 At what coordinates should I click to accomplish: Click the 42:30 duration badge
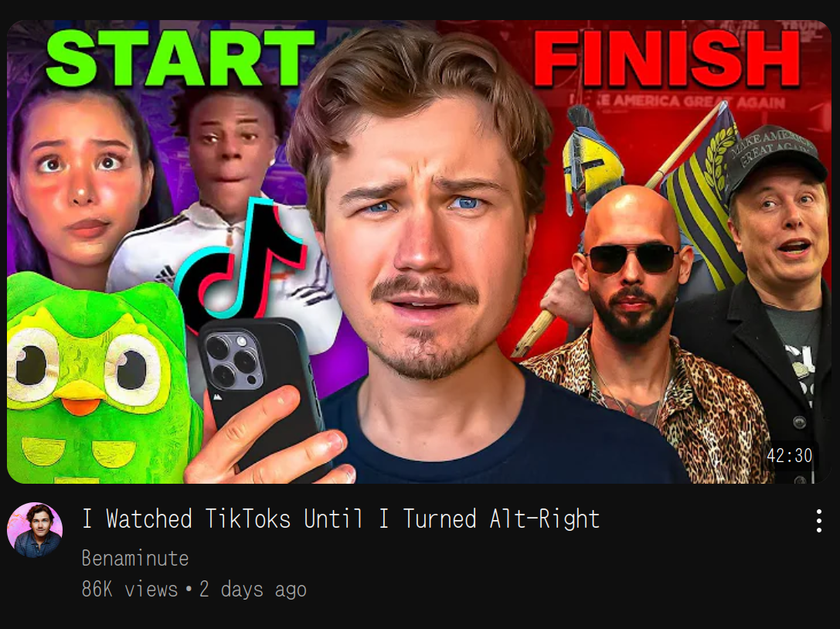789,456
